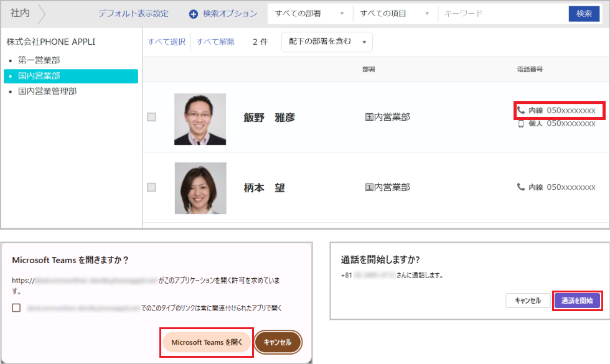This screenshot has height=364, width=610.
Task: Click 飯野 雅彦's 内線 050 number
Action: 571,111
